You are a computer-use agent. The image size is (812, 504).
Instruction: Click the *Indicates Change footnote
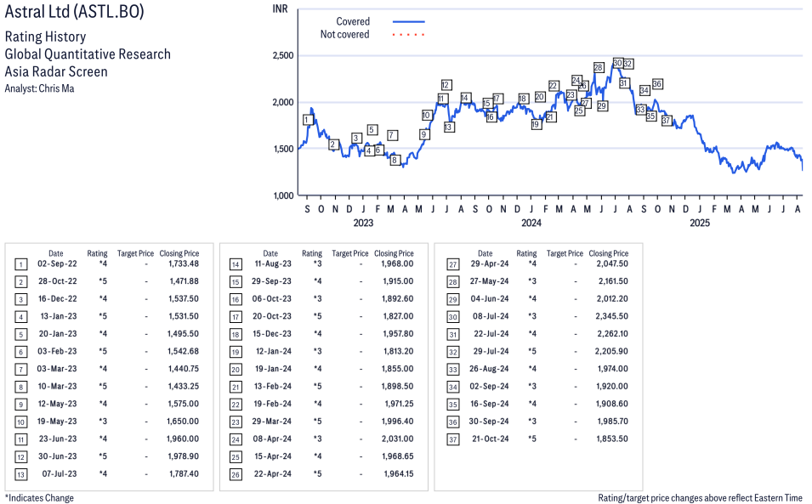point(39,498)
